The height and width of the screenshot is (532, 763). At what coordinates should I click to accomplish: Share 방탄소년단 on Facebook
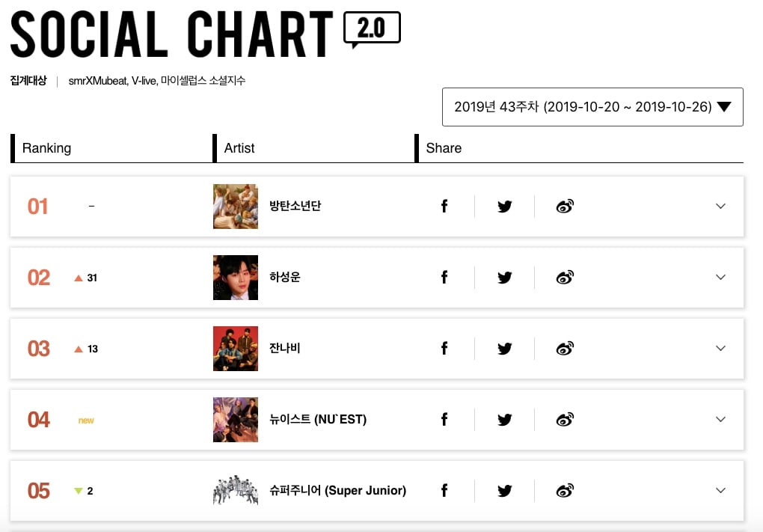pyautogui.click(x=444, y=207)
